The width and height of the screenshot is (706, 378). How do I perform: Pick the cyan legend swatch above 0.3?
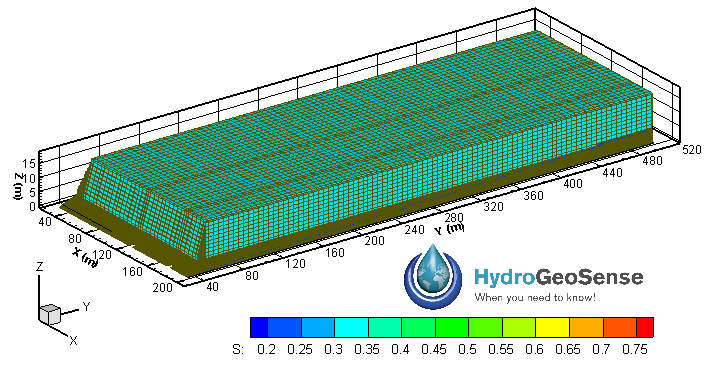pyautogui.click(x=351, y=327)
